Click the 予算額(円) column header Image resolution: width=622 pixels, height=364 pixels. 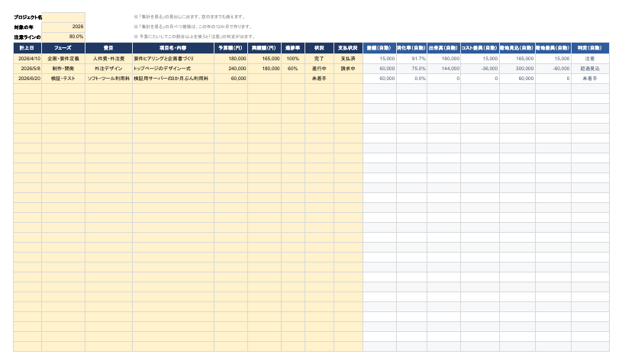coord(231,48)
